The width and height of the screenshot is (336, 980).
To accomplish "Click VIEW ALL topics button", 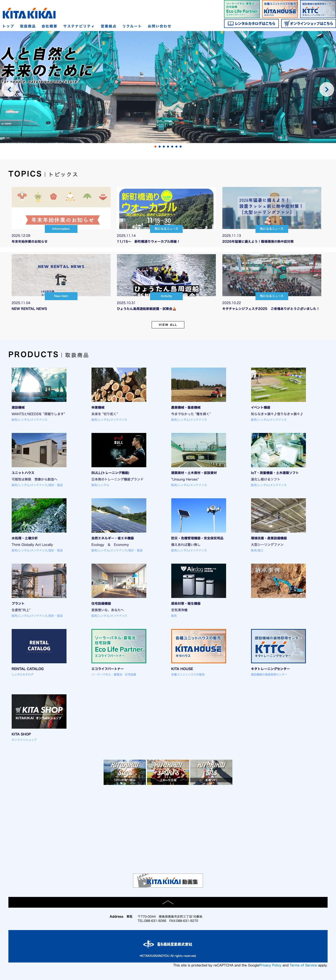I will click(x=168, y=324).
